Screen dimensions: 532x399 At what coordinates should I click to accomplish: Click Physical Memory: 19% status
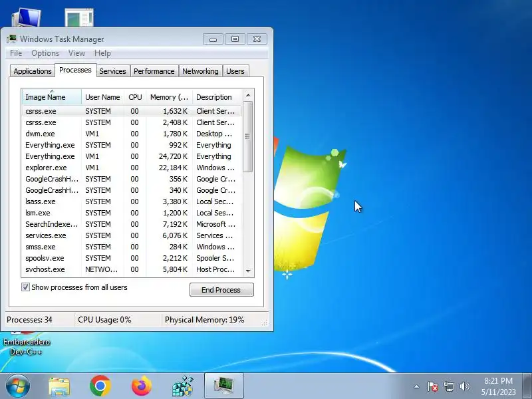click(205, 320)
